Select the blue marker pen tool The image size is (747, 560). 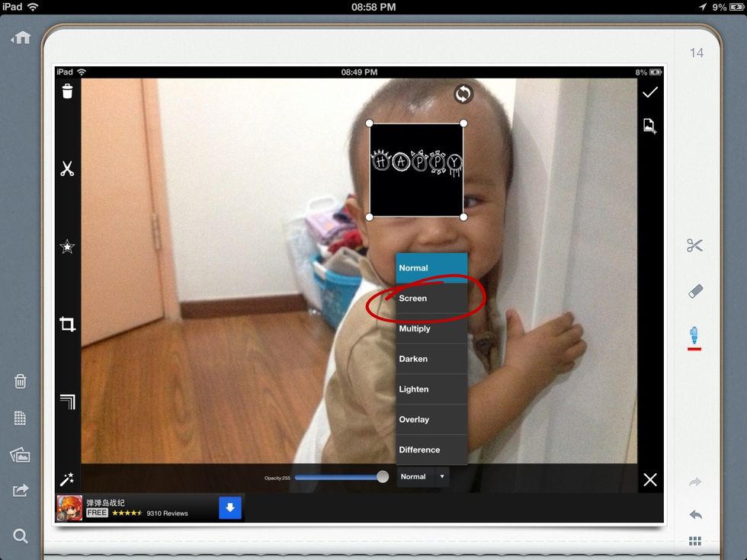tap(694, 334)
